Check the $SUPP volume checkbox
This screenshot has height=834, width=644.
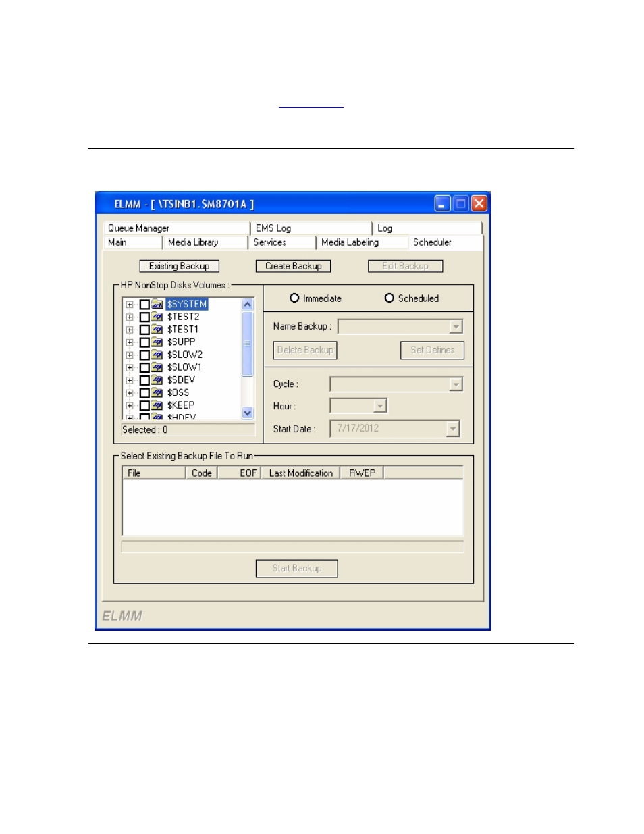point(144,342)
